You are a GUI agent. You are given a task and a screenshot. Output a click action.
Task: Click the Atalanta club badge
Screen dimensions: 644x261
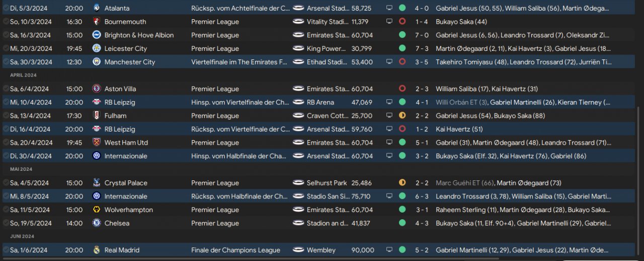coord(97,9)
